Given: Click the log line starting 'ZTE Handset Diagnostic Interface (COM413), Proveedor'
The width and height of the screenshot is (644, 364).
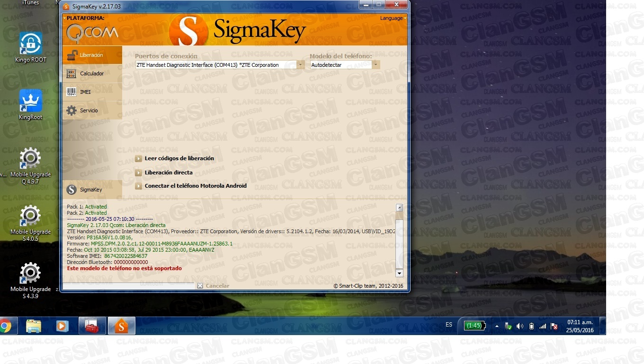Looking at the screenshot, I should click(x=231, y=231).
